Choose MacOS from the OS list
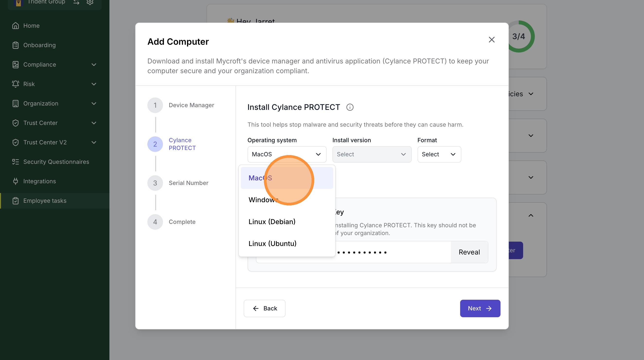Screen dimensions: 644x360 point(287,178)
